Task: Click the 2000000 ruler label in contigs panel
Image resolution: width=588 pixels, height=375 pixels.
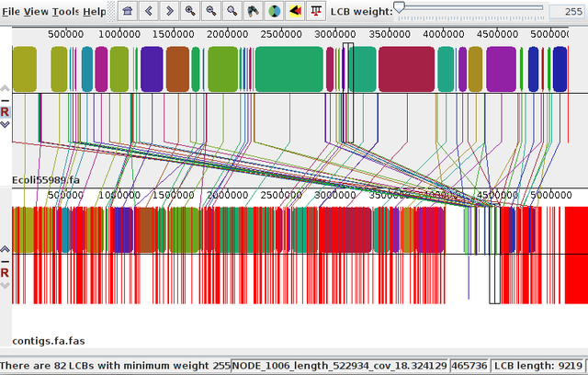Action: pyautogui.click(x=227, y=195)
